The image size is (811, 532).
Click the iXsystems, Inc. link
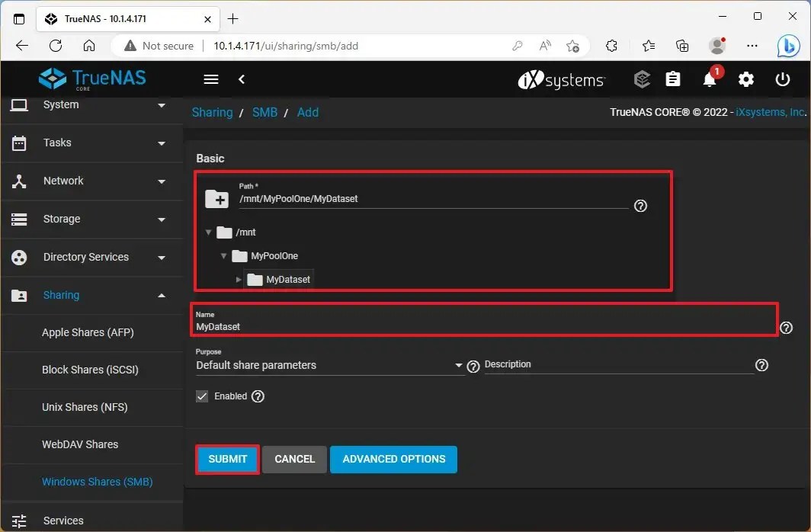[x=770, y=112]
